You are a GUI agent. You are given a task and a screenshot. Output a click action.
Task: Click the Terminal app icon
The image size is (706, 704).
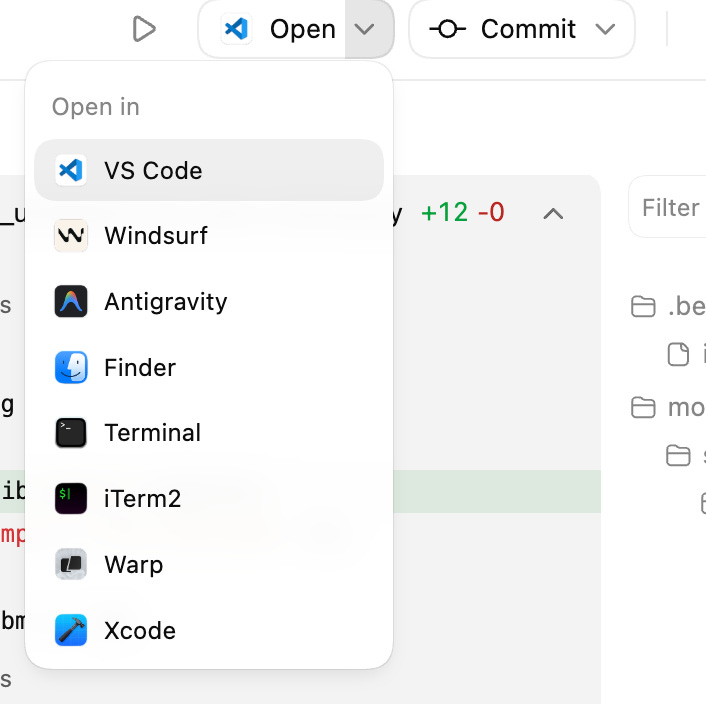[x=71, y=433]
